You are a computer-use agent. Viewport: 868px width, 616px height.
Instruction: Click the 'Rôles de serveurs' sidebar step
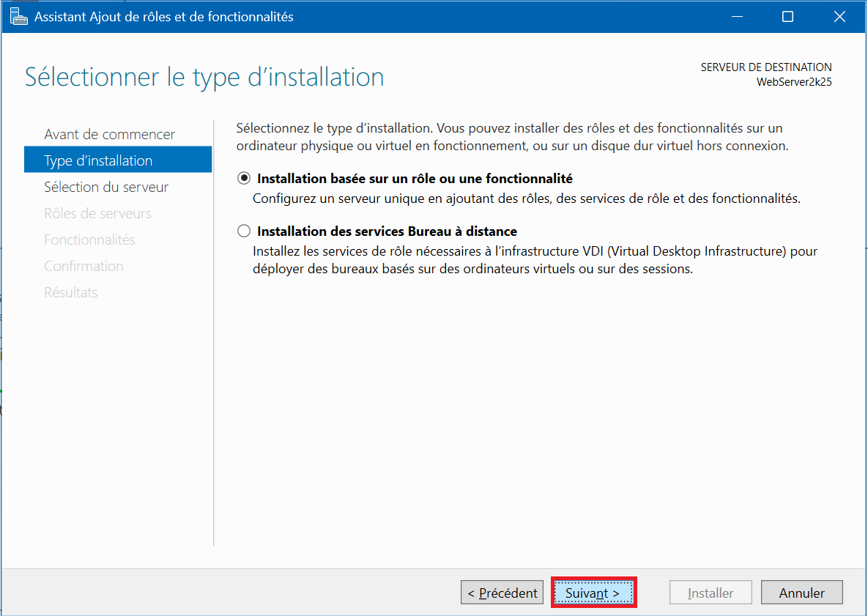click(x=97, y=213)
